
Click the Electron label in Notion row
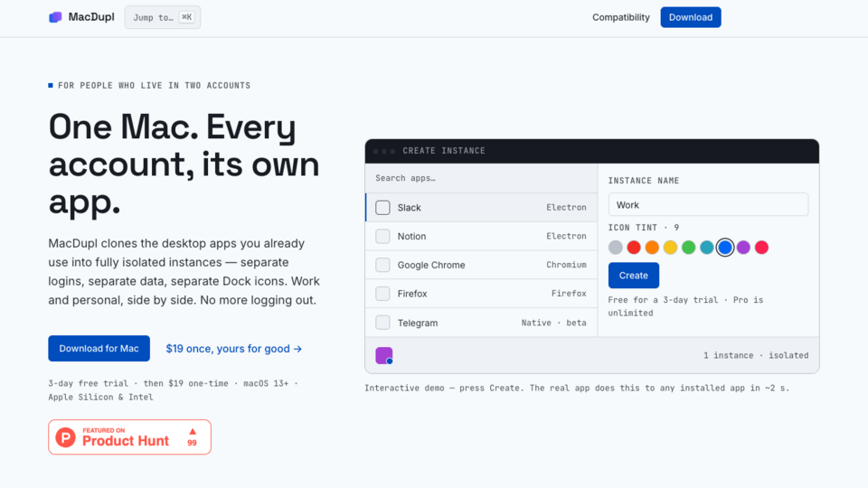tap(566, 236)
